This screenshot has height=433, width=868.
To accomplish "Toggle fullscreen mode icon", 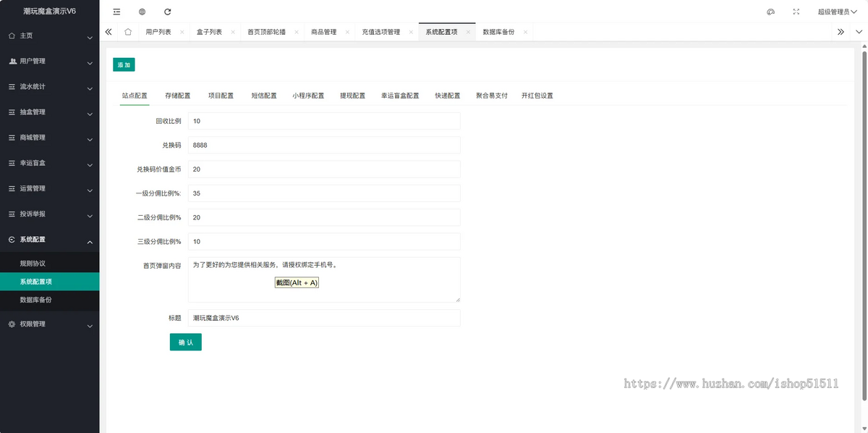I will [x=796, y=12].
